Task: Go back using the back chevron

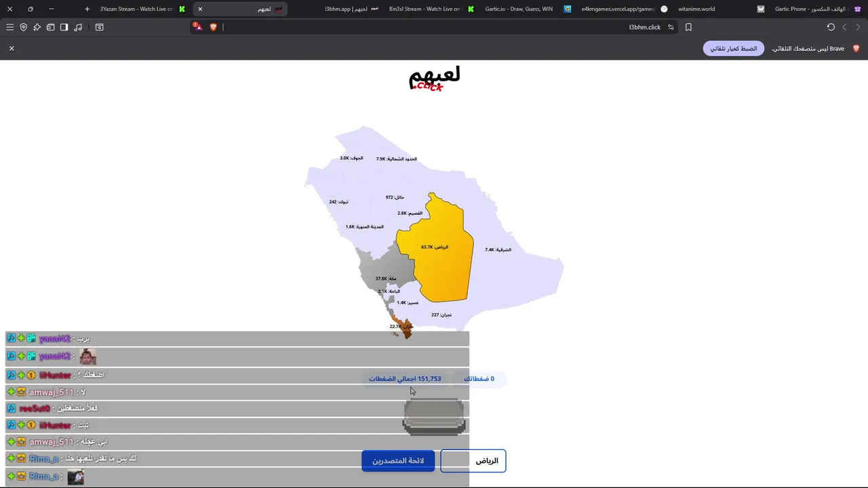Action: [844, 27]
